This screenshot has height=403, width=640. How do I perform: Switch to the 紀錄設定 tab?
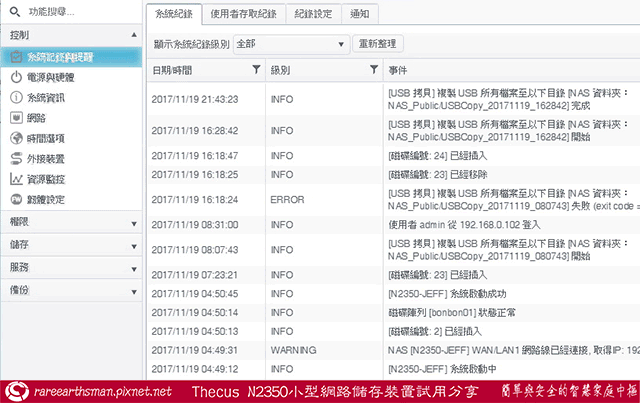[317, 14]
